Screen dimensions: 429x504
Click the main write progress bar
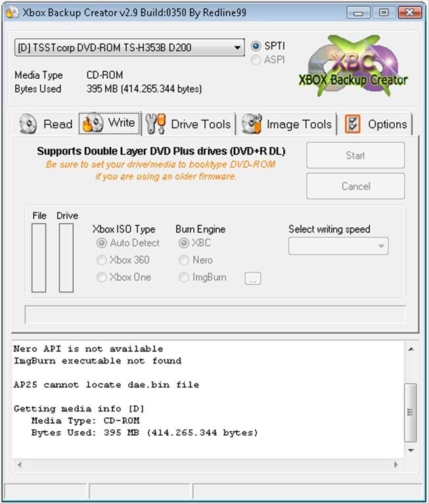tap(215, 314)
